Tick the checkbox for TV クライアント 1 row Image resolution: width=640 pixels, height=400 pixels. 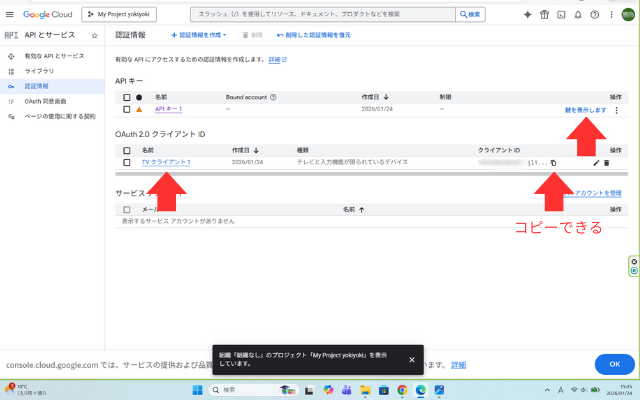click(126, 162)
